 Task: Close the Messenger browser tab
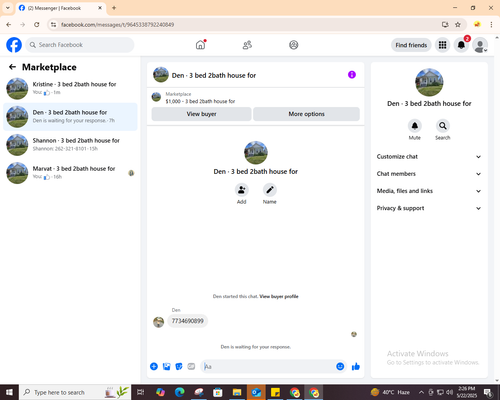pyautogui.click(x=100, y=8)
